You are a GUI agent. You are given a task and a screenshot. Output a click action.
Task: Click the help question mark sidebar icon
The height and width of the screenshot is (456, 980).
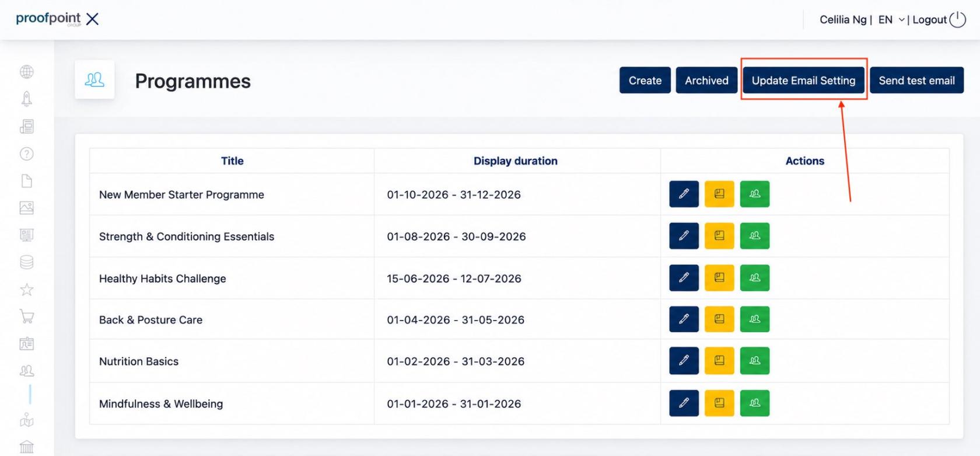(26, 154)
